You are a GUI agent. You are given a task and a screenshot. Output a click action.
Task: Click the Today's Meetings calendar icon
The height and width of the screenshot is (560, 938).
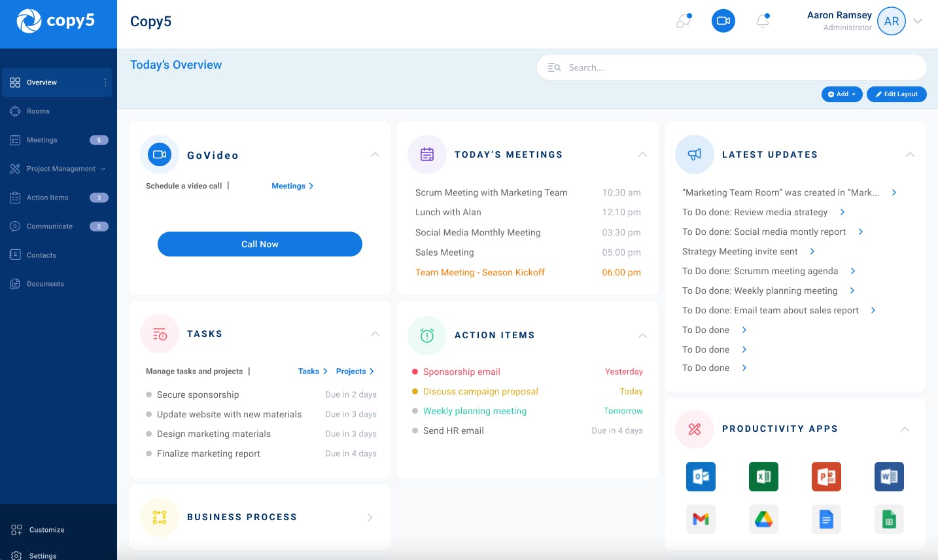click(427, 154)
